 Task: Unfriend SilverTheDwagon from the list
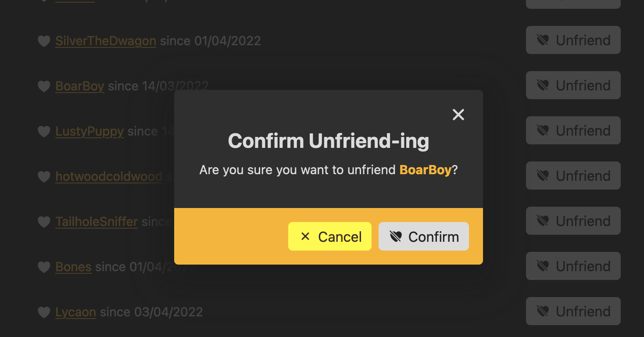(x=573, y=40)
